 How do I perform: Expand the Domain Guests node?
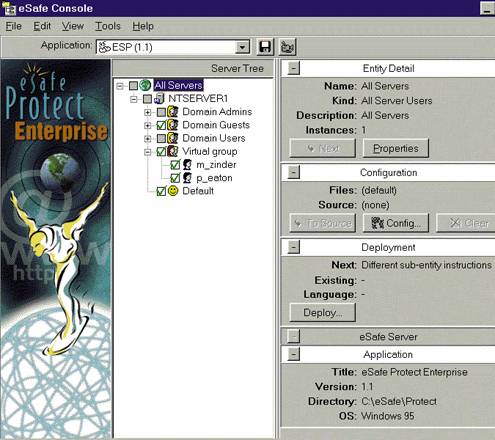click(148, 126)
